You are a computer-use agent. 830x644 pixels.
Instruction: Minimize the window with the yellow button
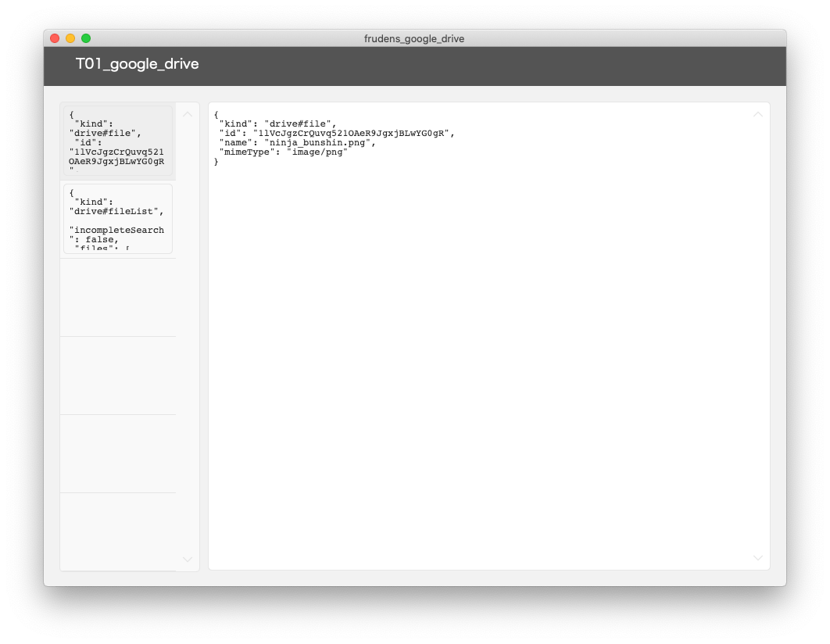click(70, 38)
